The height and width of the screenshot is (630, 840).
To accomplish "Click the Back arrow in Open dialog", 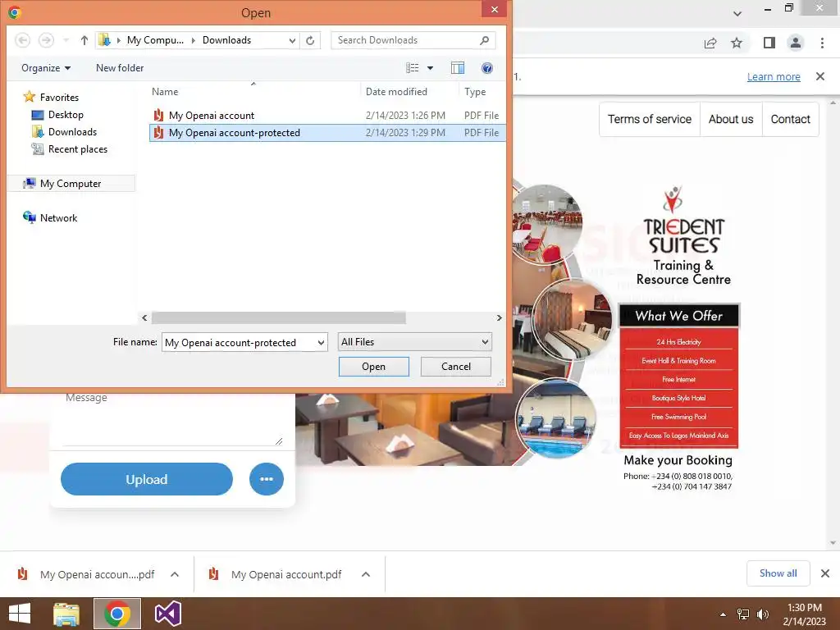I will (x=22, y=40).
